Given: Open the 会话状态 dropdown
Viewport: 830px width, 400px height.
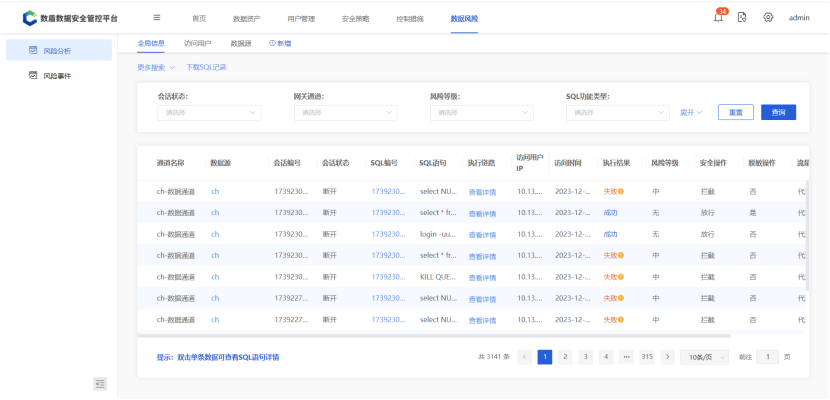Looking at the screenshot, I should pyautogui.click(x=211, y=113).
